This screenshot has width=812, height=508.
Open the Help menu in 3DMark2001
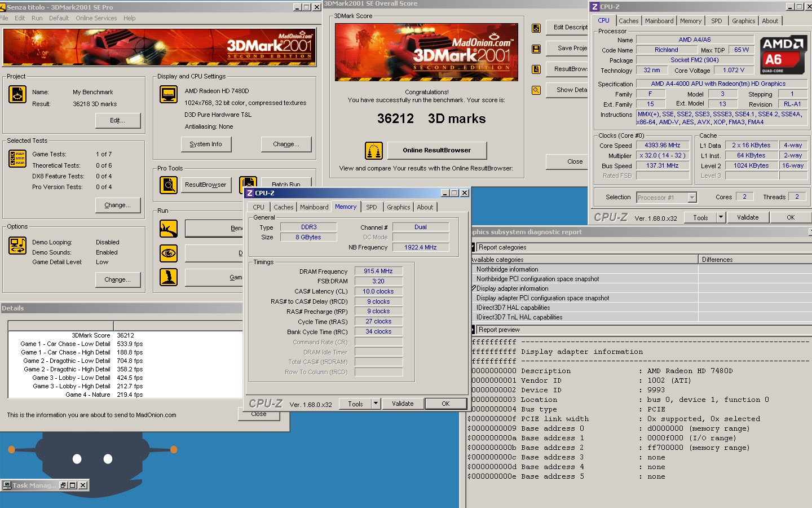(x=129, y=18)
